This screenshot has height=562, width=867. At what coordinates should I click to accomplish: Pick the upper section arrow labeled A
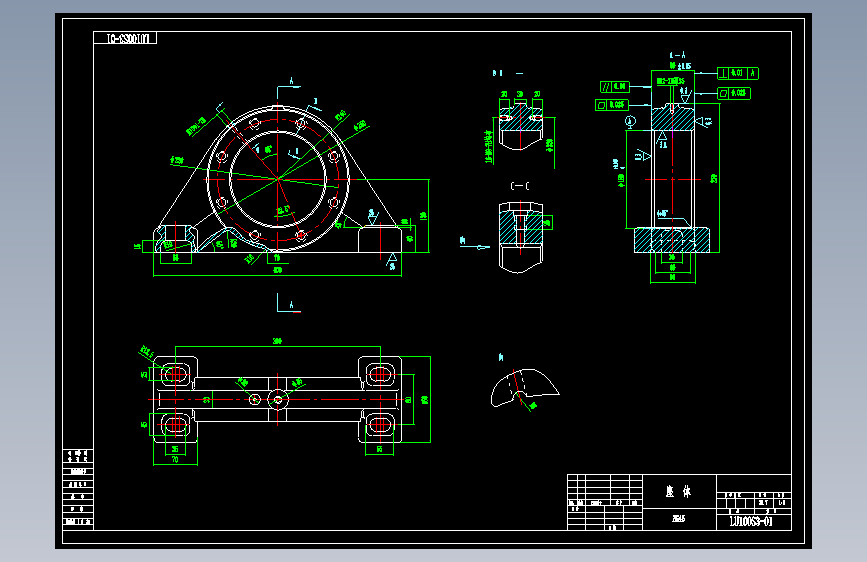[x=289, y=86]
